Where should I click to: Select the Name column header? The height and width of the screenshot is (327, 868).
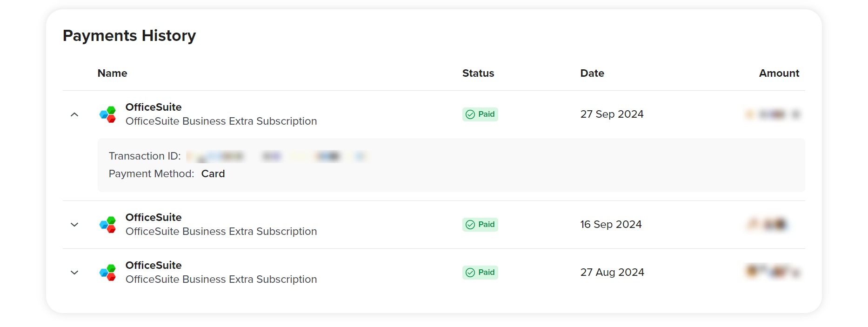pyautogui.click(x=112, y=73)
